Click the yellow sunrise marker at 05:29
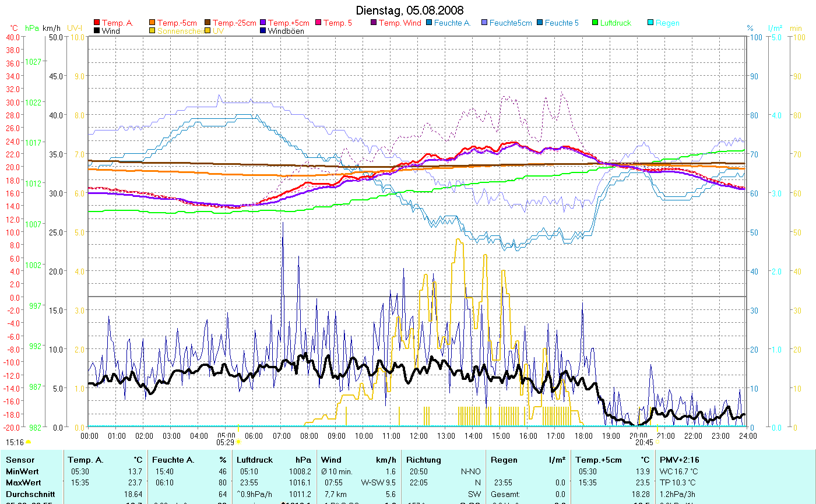Viewport: 816px width, 504px height. tap(238, 442)
